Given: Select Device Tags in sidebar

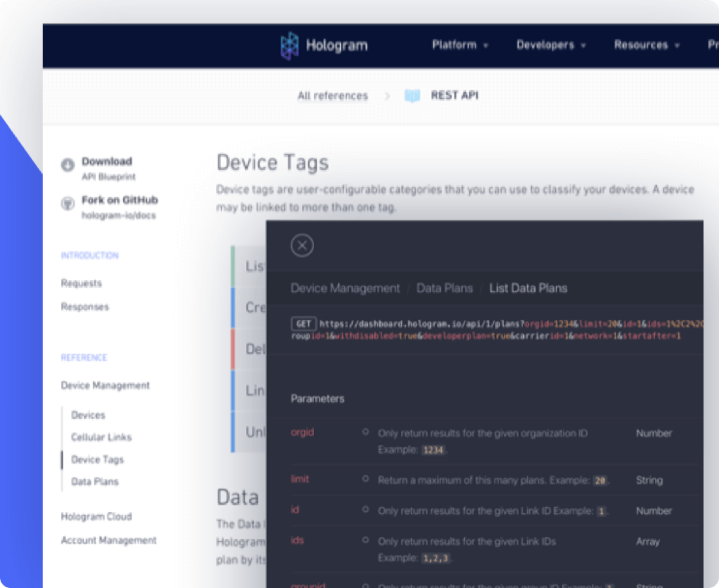Looking at the screenshot, I should [x=97, y=460].
